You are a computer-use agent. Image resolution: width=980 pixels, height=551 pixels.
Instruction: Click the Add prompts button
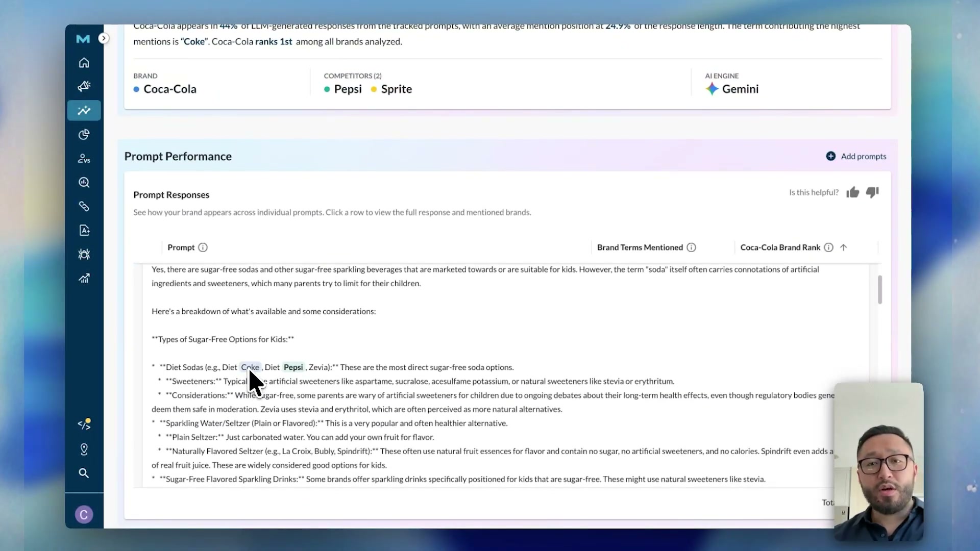856,156
